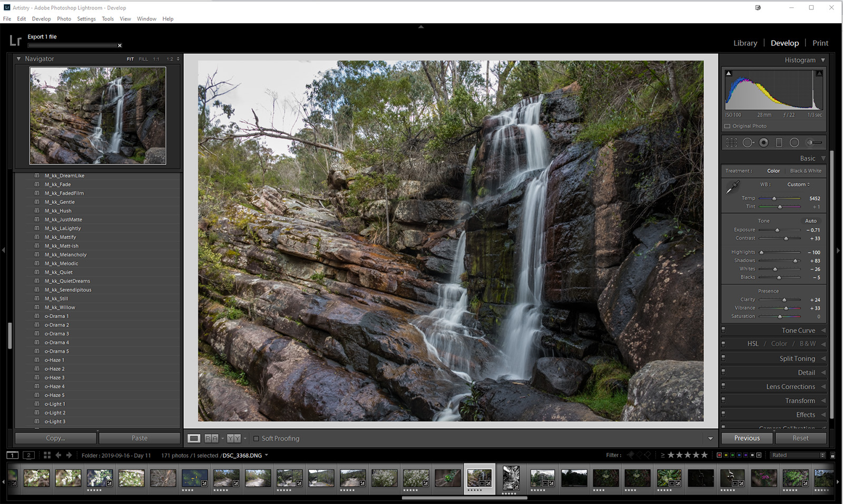The image size is (843, 504).
Task: Enable the Soft Proofing checkbox
Action: point(256,438)
